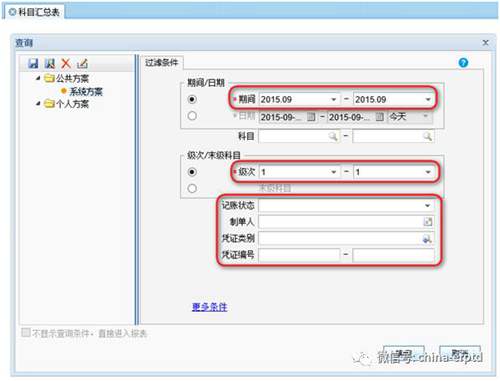Click the 取消 button
Image resolution: width=500 pixels, height=381 pixels.
[460, 353]
